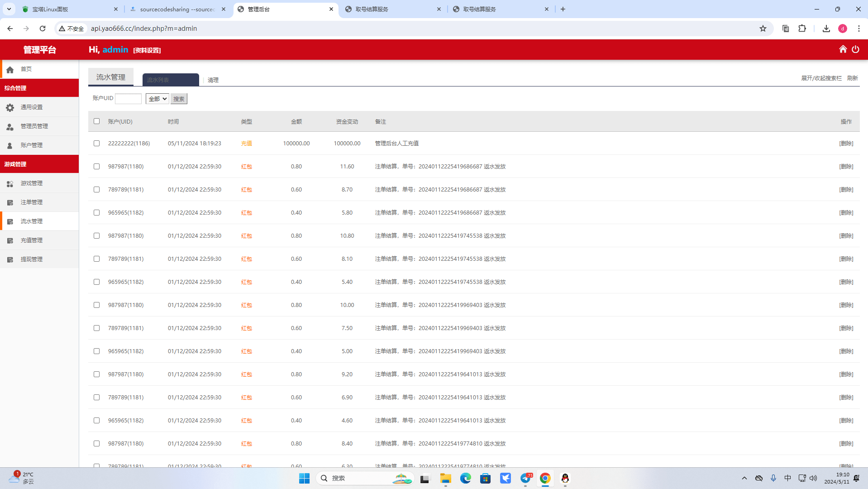Open 管理员管理 in the sidebar
The height and width of the screenshot is (489, 868).
point(34,126)
